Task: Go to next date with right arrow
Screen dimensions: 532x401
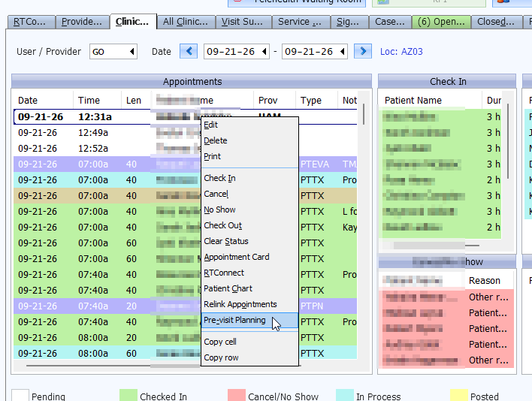Action: click(x=363, y=52)
